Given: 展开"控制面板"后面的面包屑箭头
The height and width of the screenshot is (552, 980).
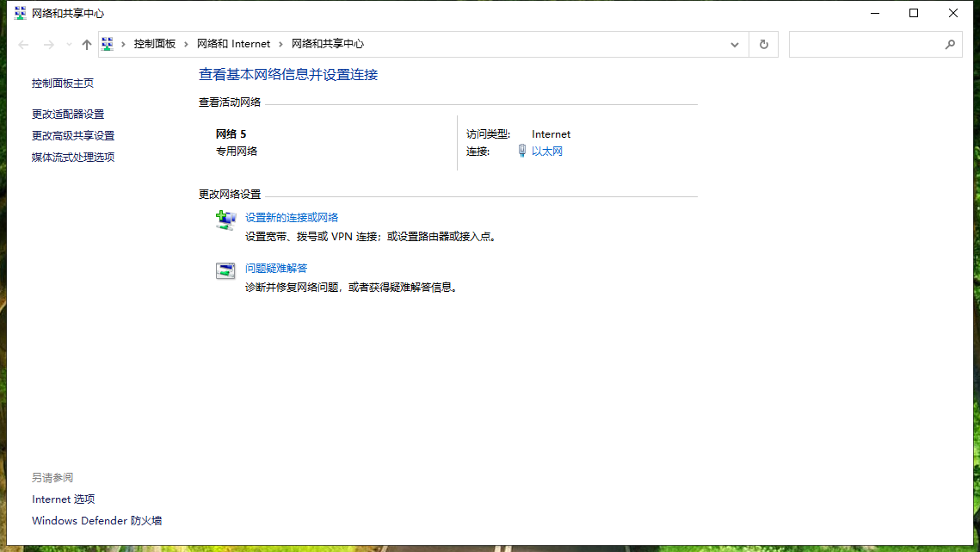Looking at the screenshot, I should [x=183, y=43].
